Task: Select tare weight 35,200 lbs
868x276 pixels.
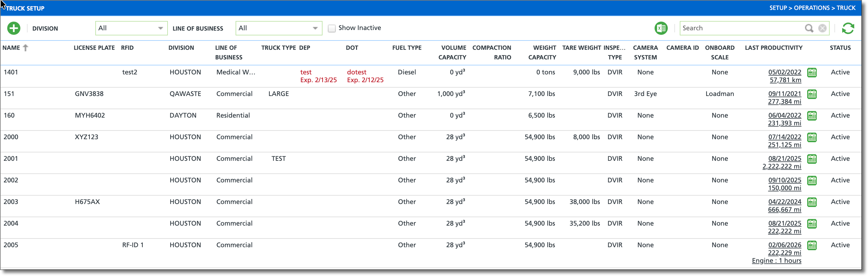Action: [584, 223]
